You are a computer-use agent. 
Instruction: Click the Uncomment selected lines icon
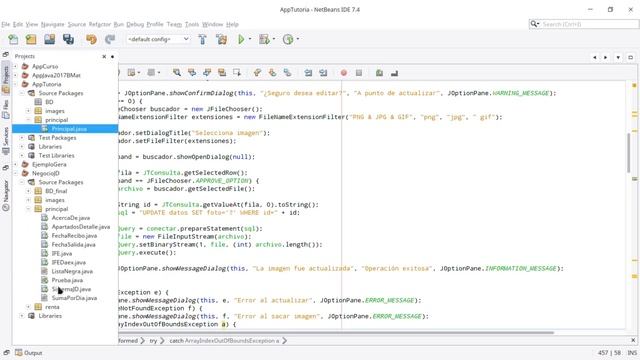click(394, 73)
